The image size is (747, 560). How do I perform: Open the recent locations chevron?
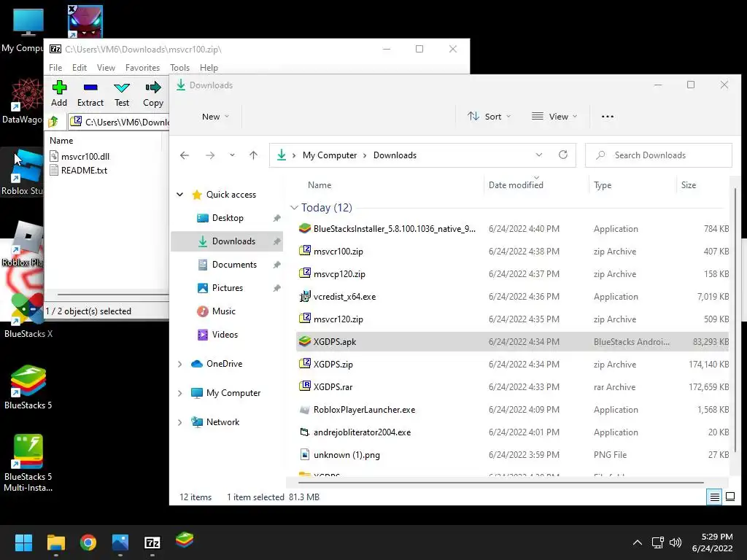point(232,155)
